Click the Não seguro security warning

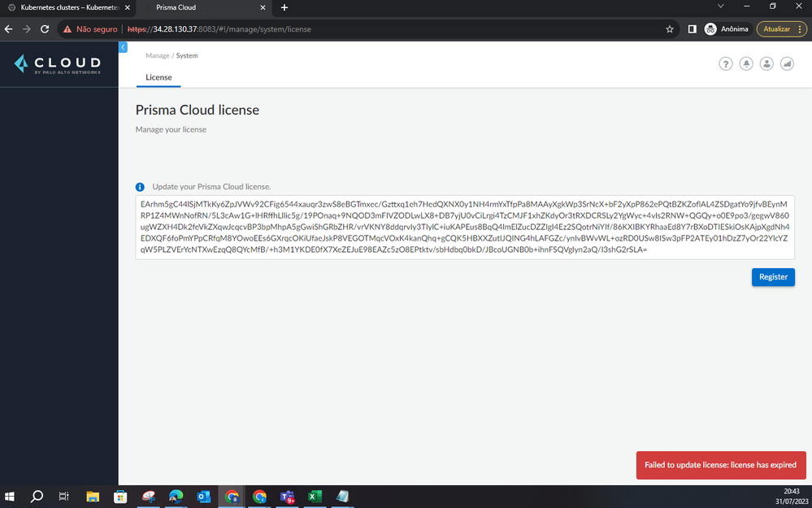[90, 29]
